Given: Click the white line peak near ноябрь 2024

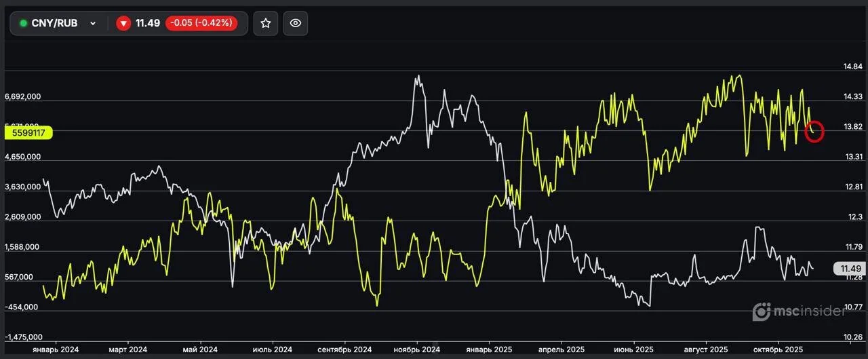Looking at the screenshot, I should coord(418,77).
